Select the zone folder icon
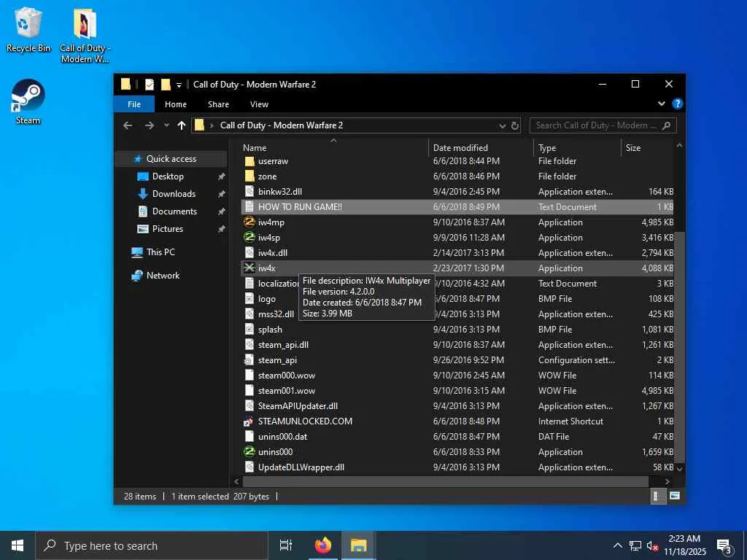 tap(249, 176)
